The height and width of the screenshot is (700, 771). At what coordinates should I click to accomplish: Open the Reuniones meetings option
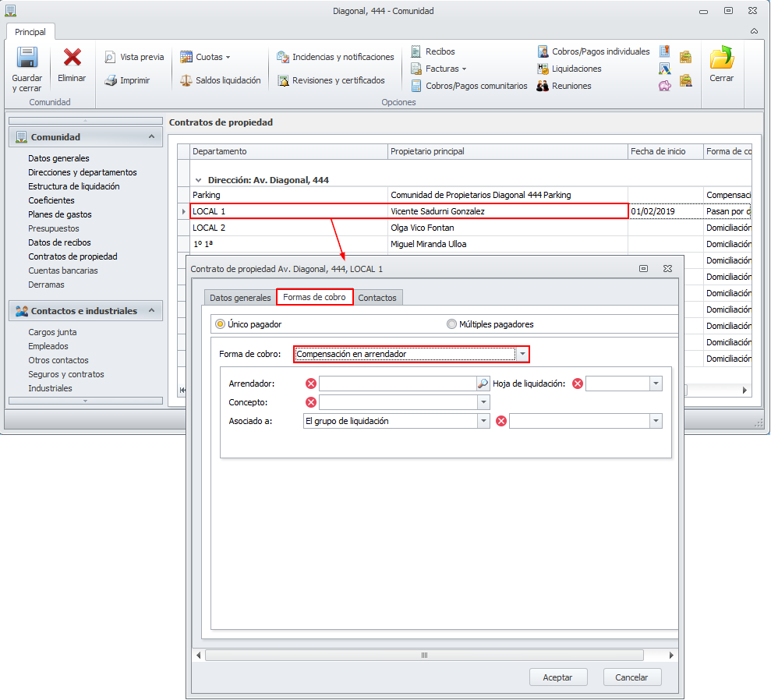point(564,86)
